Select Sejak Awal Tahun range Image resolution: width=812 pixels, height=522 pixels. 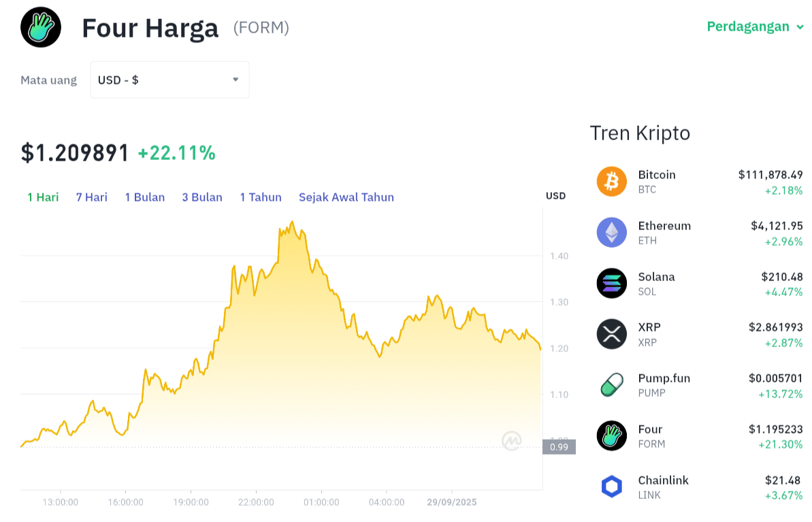coord(346,197)
